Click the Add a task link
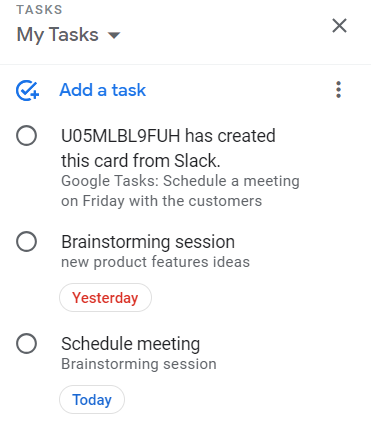The width and height of the screenshot is (371, 430). 103,90
